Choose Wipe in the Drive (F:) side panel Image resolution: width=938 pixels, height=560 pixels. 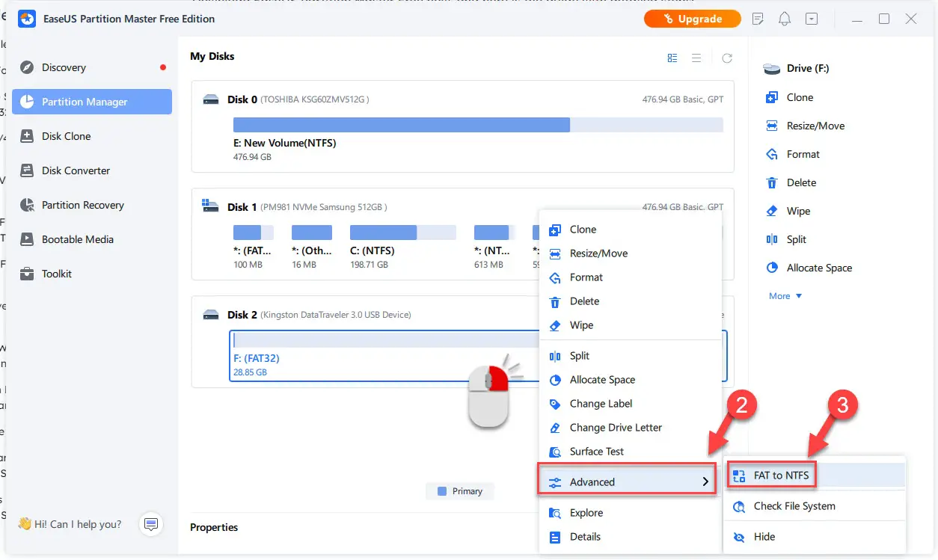pos(788,211)
